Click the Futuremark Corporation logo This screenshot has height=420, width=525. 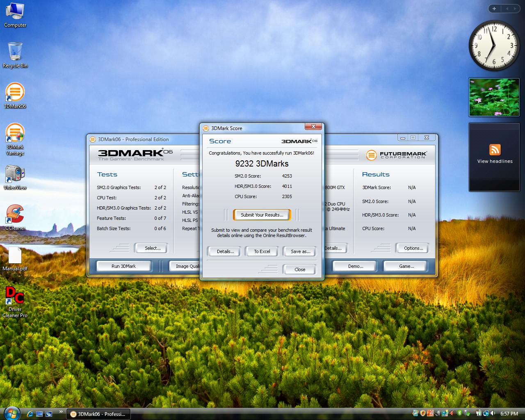pos(396,155)
